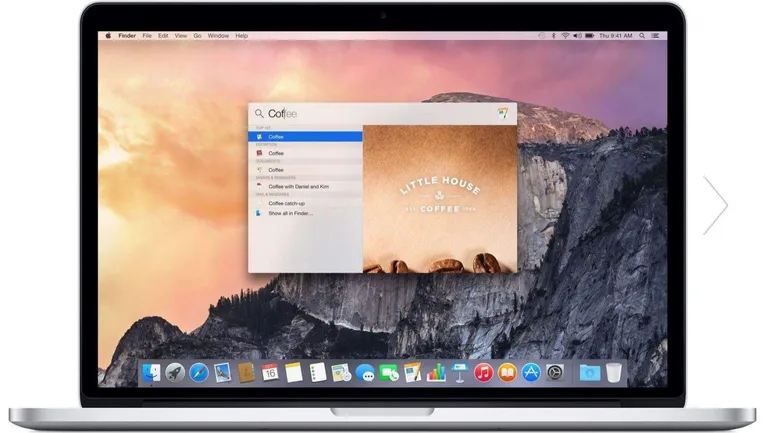This screenshot has width=770, height=433.
Task: Click Show all in Finder…
Action: [305, 214]
